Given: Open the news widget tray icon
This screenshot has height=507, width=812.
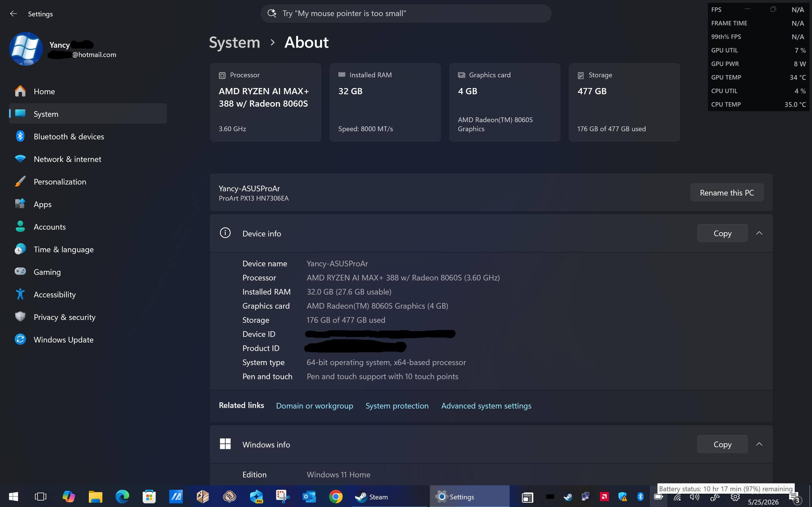Looking at the screenshot, I should tap(527, 497).
